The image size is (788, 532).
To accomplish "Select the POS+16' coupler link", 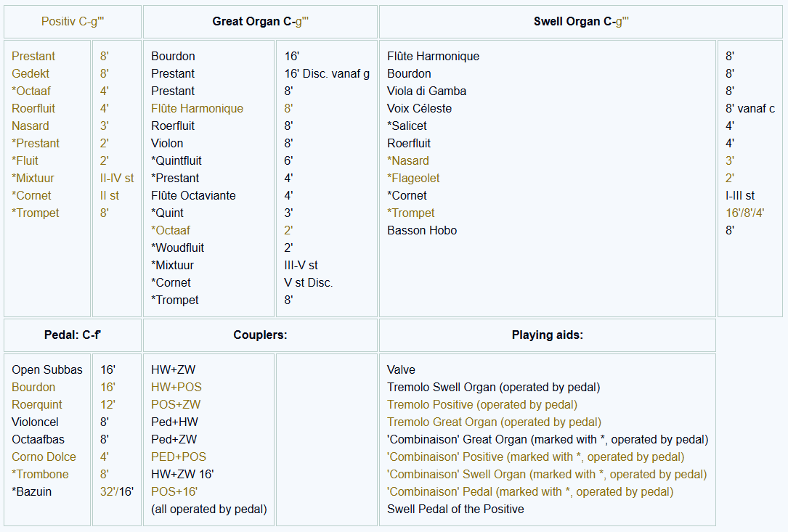I will (174, 491).
